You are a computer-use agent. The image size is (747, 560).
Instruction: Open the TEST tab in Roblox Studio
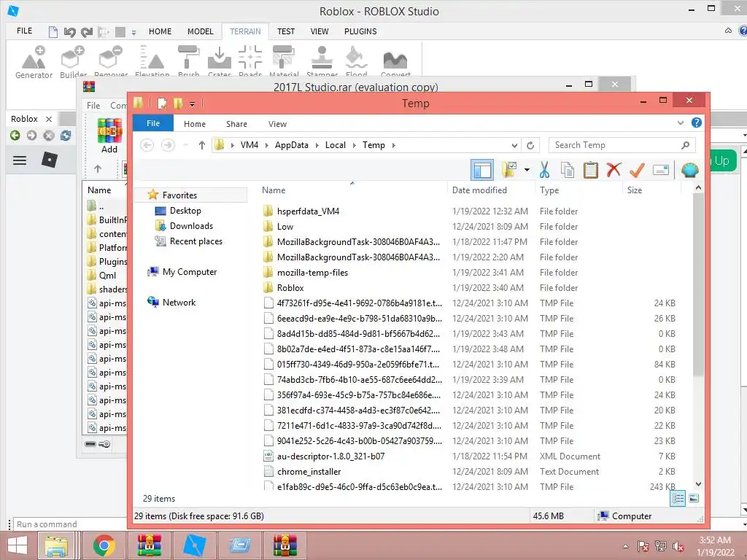click(286, 31)
